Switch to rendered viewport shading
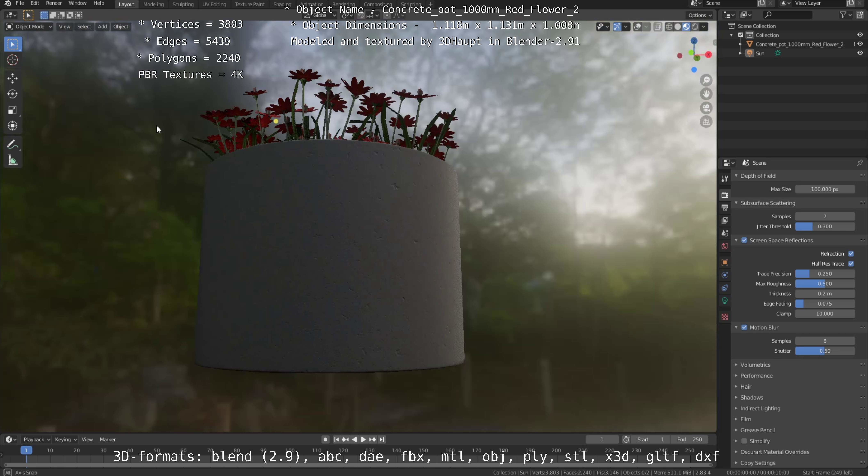The height and width of the screenshot is (476, 868). pyautogui.click(x=695, y=27)
